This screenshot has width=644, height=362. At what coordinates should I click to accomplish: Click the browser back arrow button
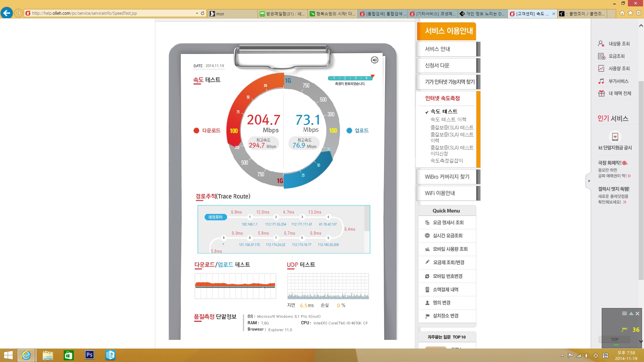(x=6, y=13)
